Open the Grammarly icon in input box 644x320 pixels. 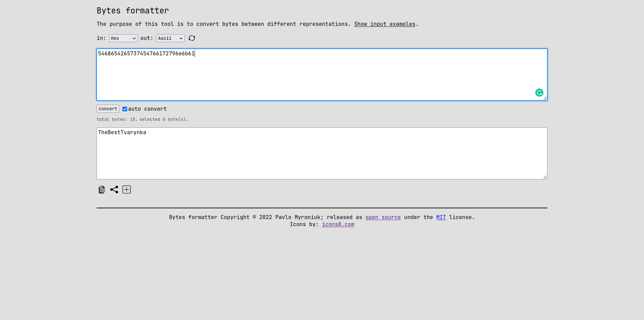click(539, 93)
